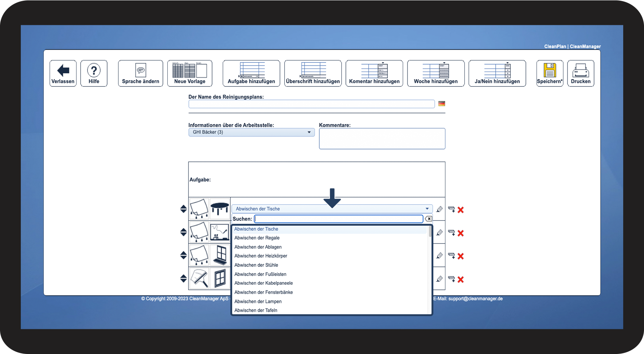Image resolution: width=644 pixels, height=354 pixels.
Task: Delete the whiteboard task row with red X
Action: (461, 233)
